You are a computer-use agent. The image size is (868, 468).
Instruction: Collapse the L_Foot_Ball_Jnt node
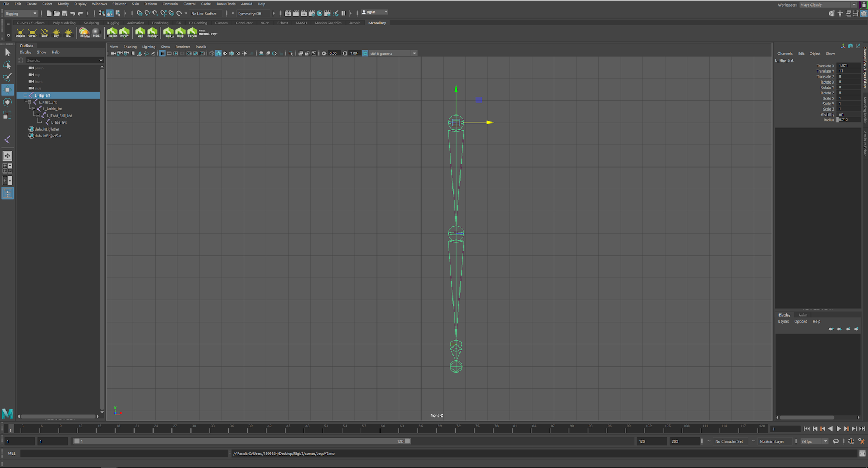37,116
